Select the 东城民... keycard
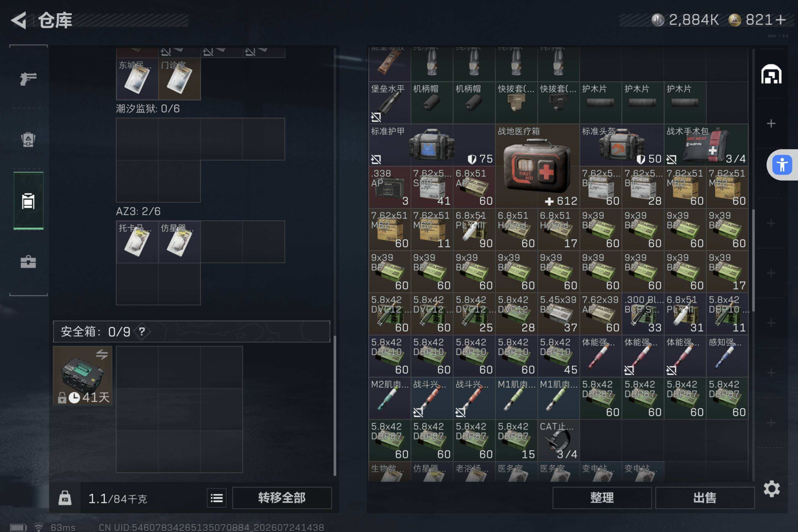 [137, 79]
